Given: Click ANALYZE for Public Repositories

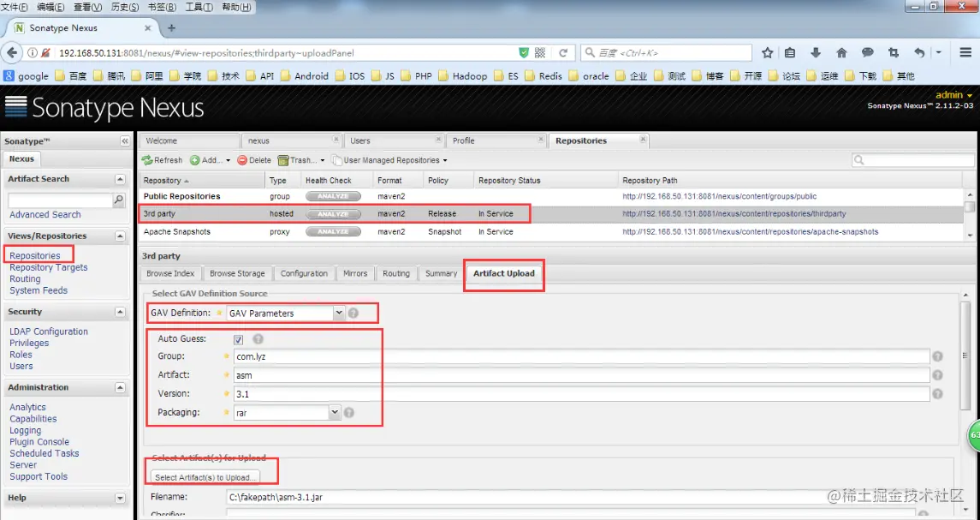Looking at the screenshot, I should (x=333, y=196).
